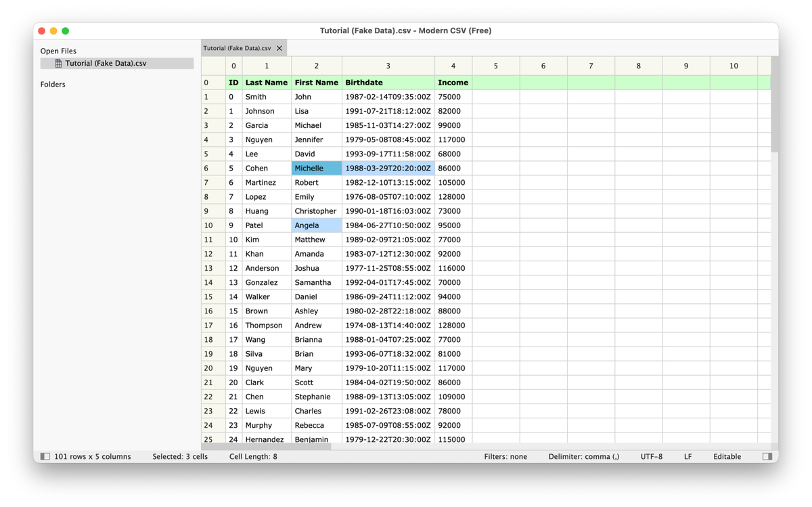Select the Angela cell

(x=317, y=225)
